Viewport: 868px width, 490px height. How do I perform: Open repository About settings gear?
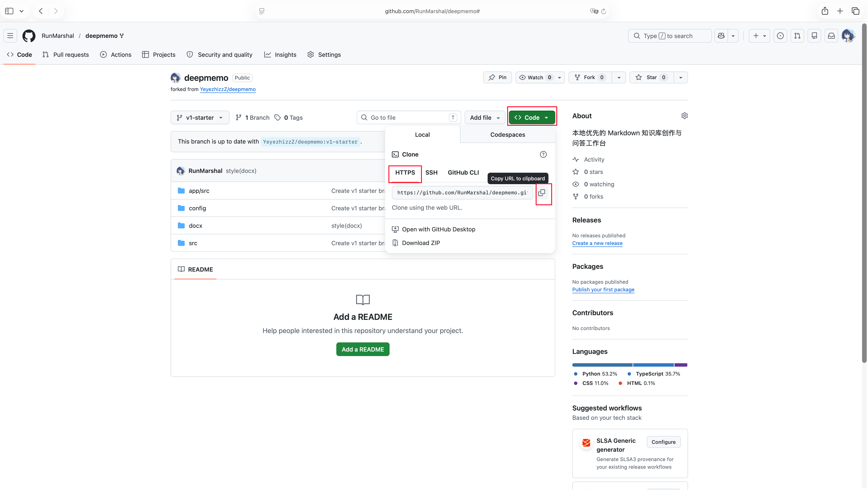(684, 116)
